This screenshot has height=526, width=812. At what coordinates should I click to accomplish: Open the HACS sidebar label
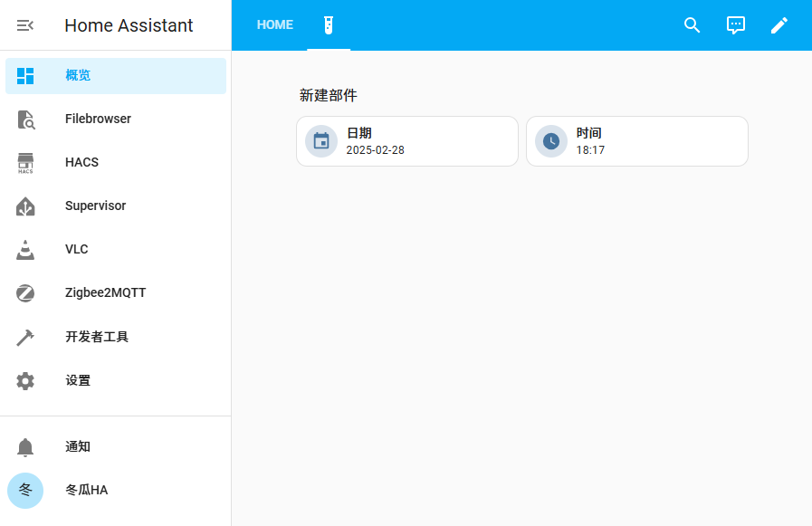[x=81, y=162]
